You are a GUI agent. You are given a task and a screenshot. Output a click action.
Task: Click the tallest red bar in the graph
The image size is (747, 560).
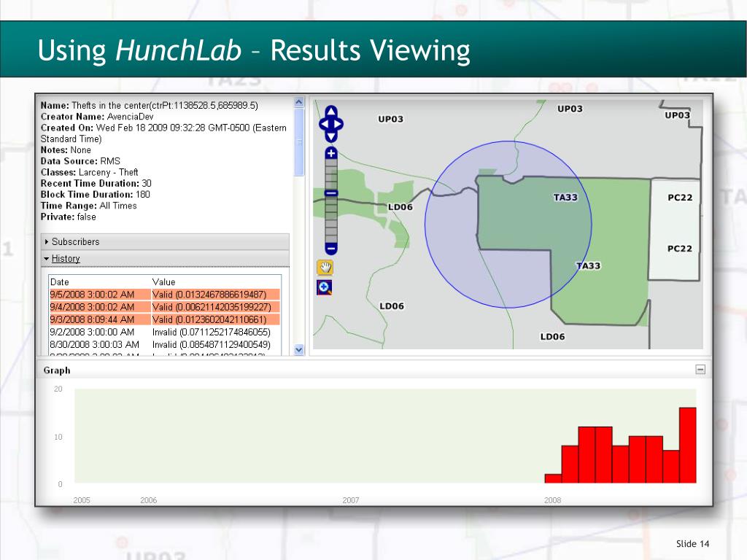(688, 446)
